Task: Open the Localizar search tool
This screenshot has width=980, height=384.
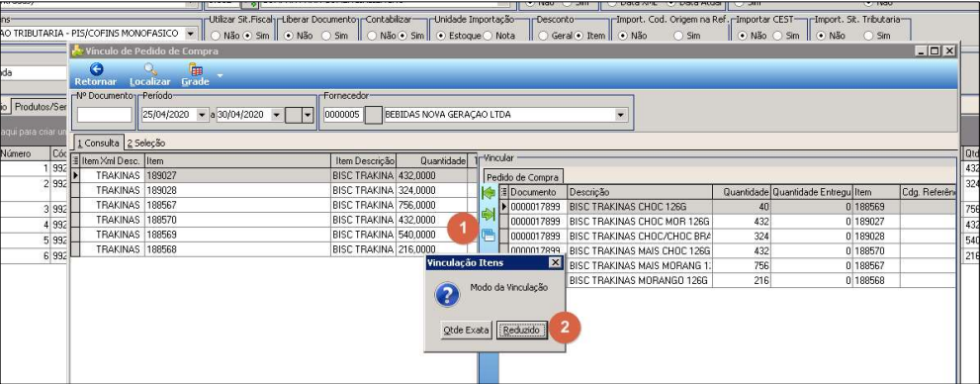Action: click(150, 70)
